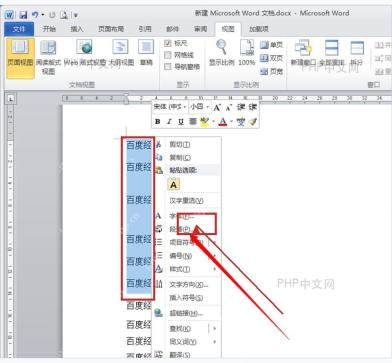Expand the highlight color dropdown arrow
392x363 pixels.
(213, 122)
